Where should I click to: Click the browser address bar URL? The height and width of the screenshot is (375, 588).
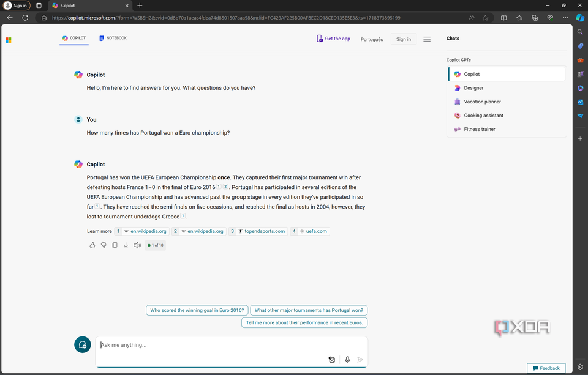click(x=226, y=18)
